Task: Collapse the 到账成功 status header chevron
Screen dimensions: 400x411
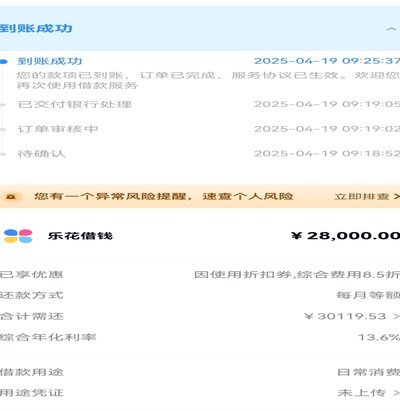Action: tap(391, 29)
